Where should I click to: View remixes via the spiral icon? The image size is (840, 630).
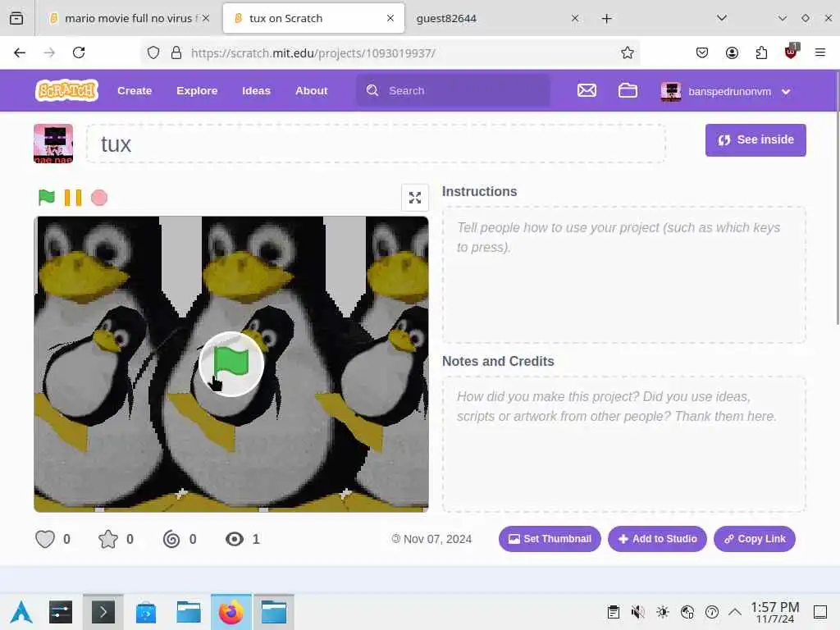pos(171,539)
